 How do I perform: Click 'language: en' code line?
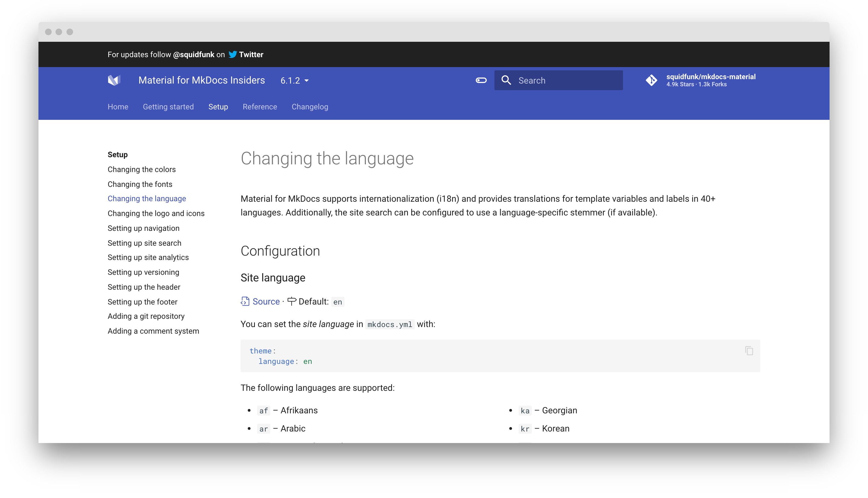tap(285, 361)
